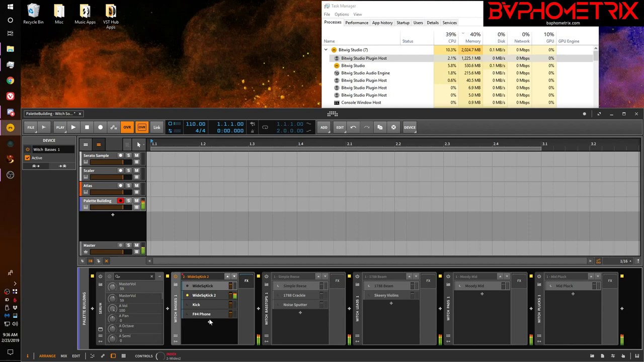
Task: Click the tempo value 110.00
Action: [x=195, y=124]
